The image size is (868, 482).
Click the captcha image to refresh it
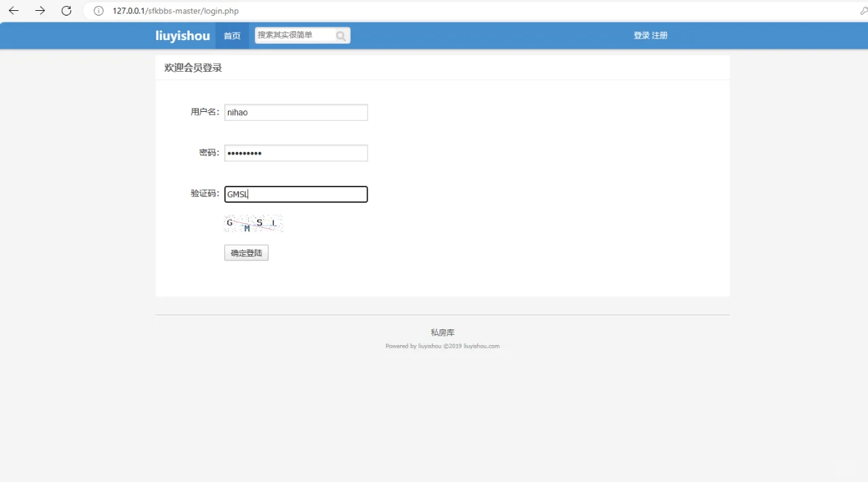tap(253, 223)
